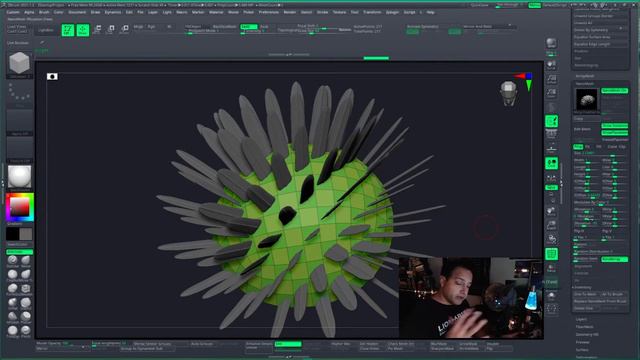Screen dimensions: 640x360
Task: Select the Scale transform icon
Action: click(111, 29)
